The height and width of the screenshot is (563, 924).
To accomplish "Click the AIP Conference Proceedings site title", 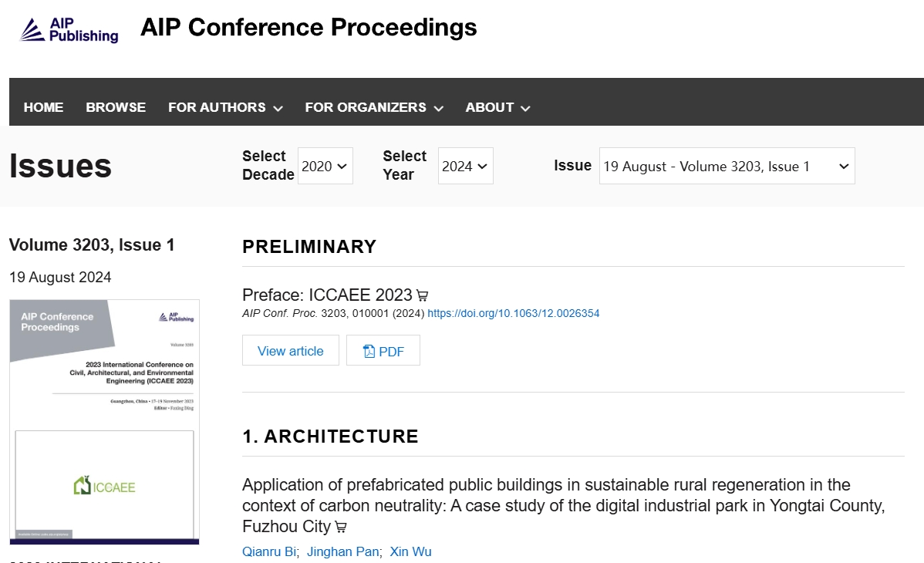I will coord(309,28).
